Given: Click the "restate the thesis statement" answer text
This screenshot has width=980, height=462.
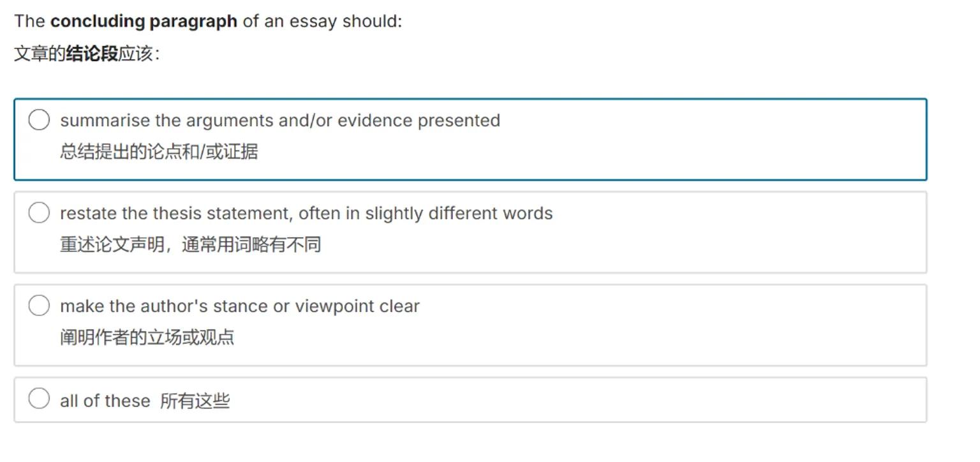Looking at the screenshot, I should click(306, 213).
